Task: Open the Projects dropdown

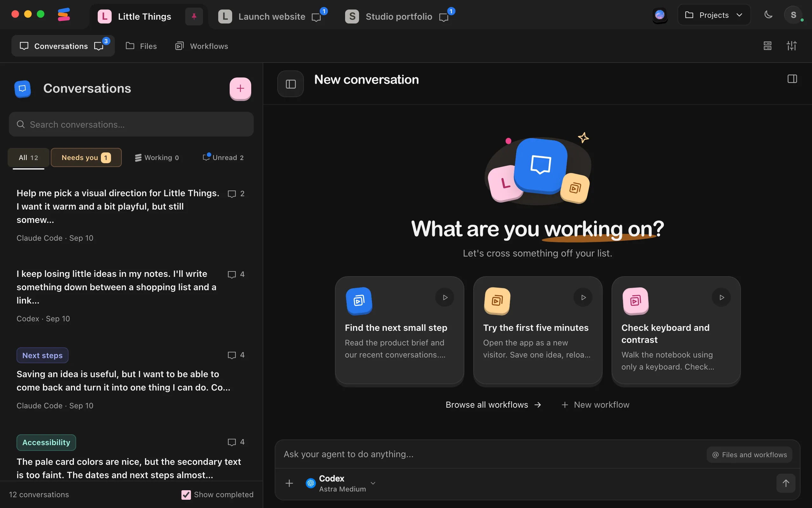Action: (x=714, y=15)
